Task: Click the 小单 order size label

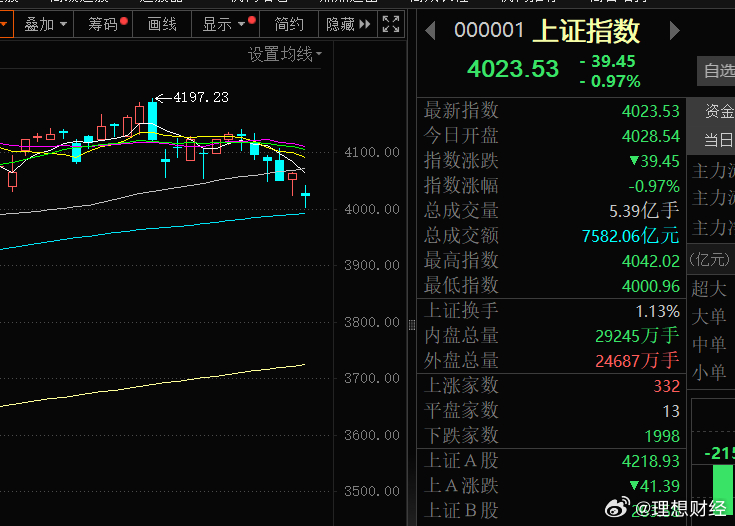Action: [x=709, y=373]
